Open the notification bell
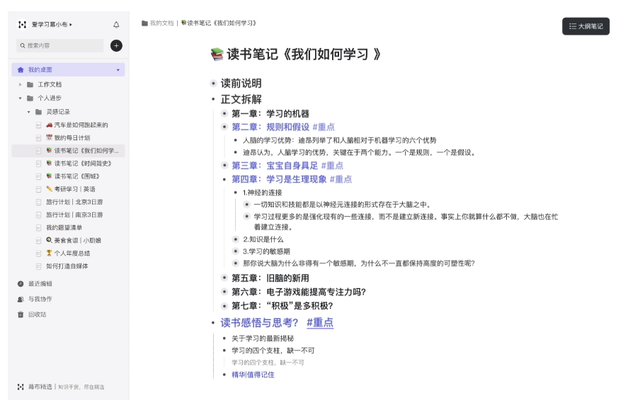The image size is (640, 410). click(116, 25)
